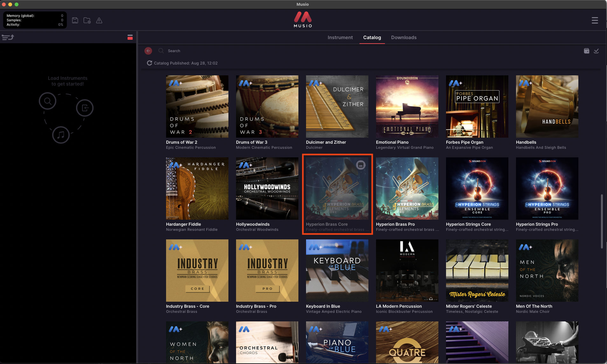Click the circular import icon in left panel
The height and width of the screenshot is (364, 607).
tap(85, 108)
